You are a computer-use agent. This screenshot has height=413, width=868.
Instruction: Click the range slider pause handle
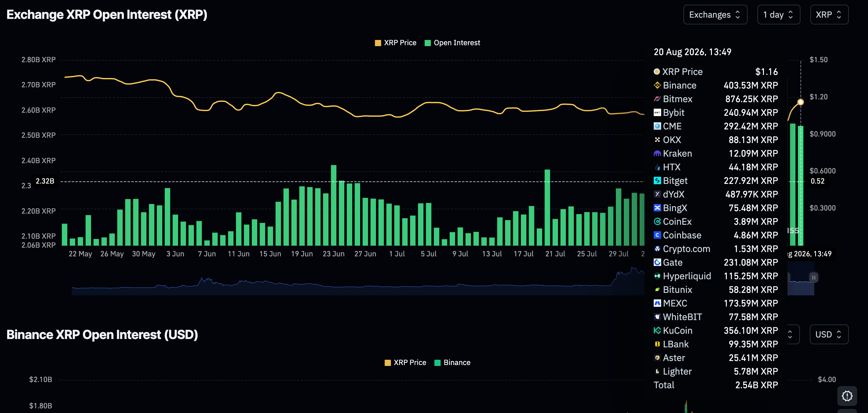tap(813, 278)
